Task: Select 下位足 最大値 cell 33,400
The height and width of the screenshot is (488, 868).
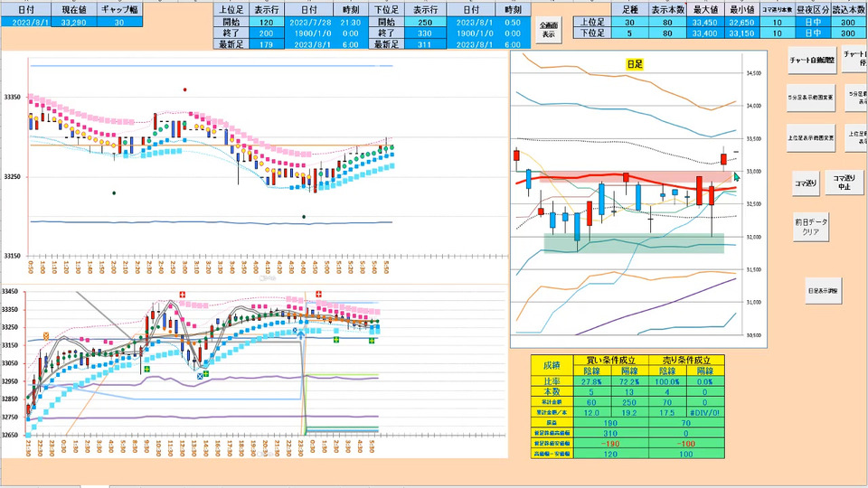Action: (704, 33)
